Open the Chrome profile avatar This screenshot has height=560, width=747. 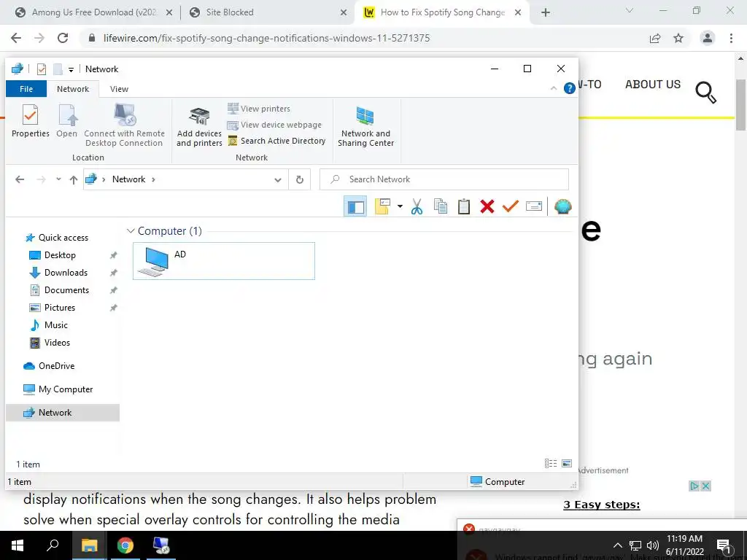(x=708, y=38)
